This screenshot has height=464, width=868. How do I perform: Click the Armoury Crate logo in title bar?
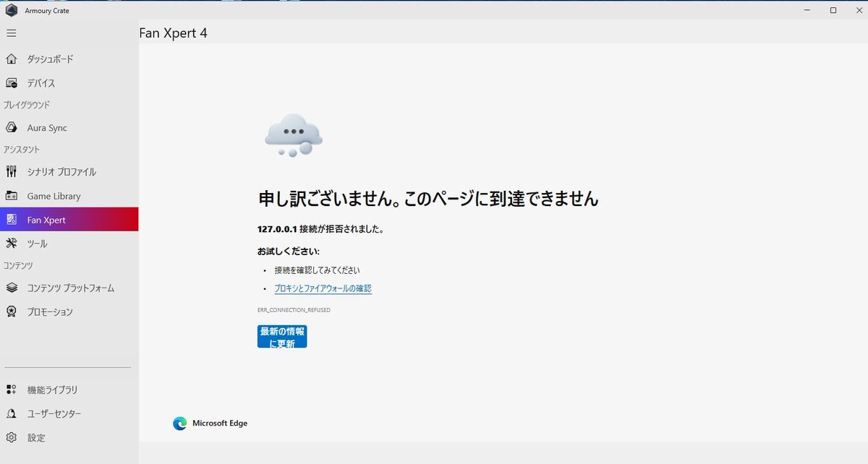point(12,10)
